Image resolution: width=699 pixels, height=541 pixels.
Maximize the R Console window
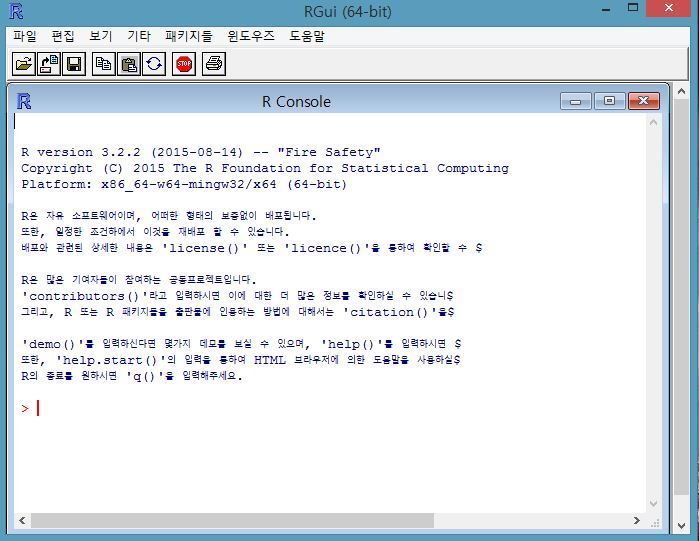tap(609, 101)
